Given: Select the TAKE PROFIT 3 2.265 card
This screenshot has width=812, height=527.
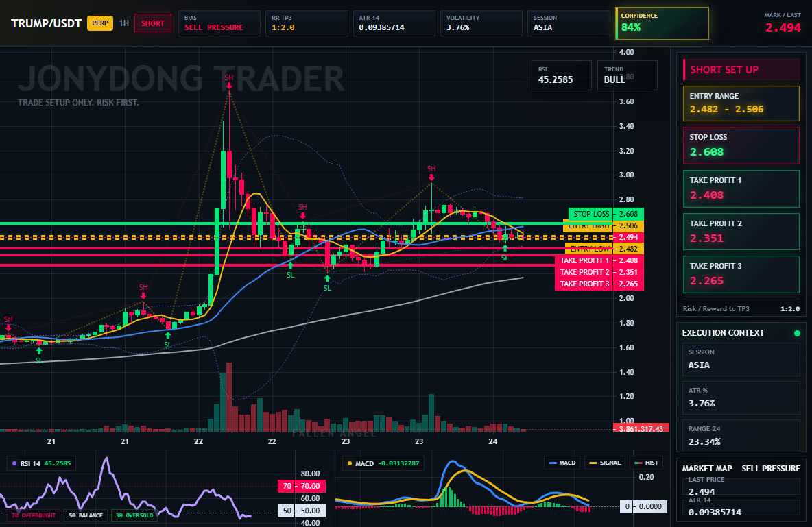Looking at the screenshot, I should click(741, 274).
